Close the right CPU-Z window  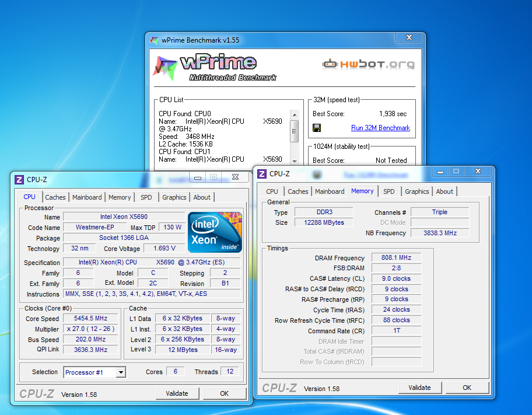(478, 171)
